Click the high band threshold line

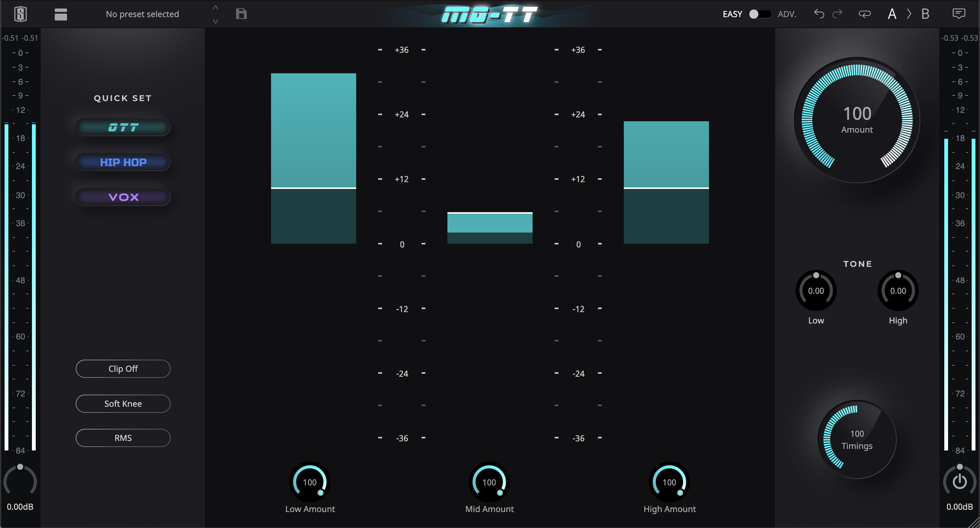coord(666,188)
